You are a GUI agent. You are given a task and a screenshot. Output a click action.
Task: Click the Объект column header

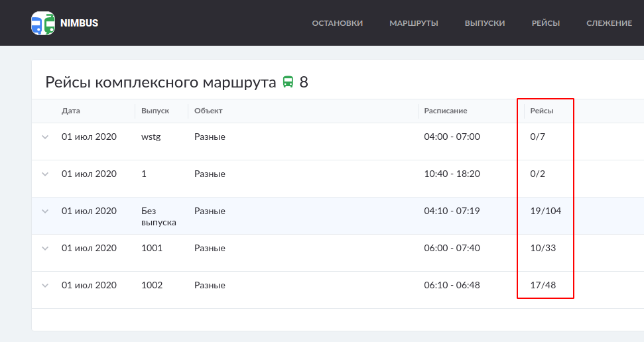(208, 111)
